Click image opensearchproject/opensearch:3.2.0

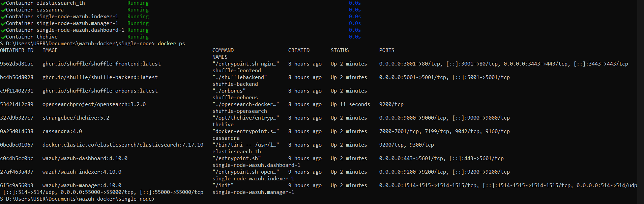94,104
